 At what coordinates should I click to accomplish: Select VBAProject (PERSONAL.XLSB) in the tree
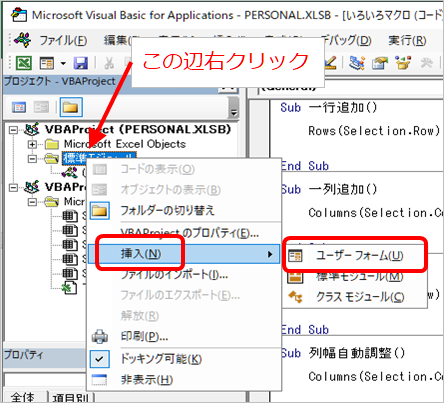point(138,129)
